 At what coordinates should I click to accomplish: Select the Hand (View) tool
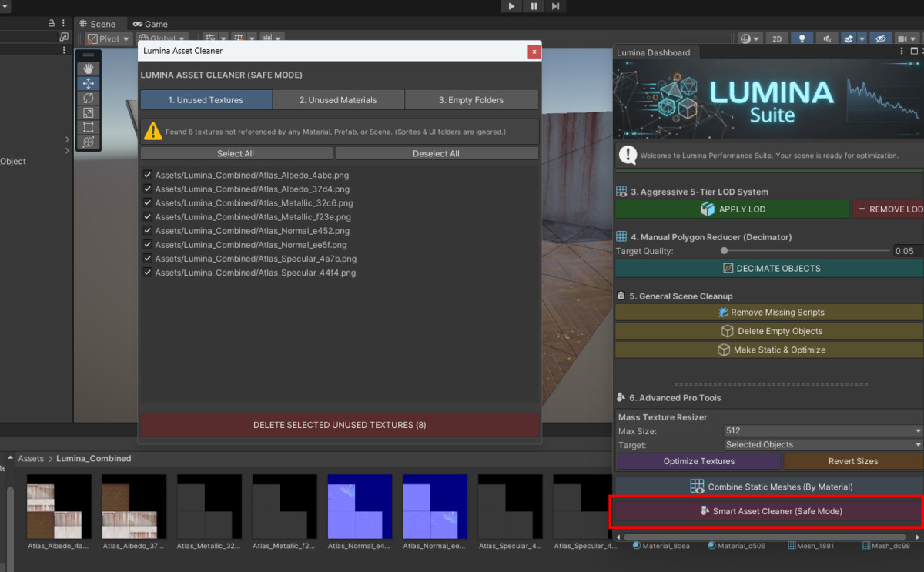(89, 69)
